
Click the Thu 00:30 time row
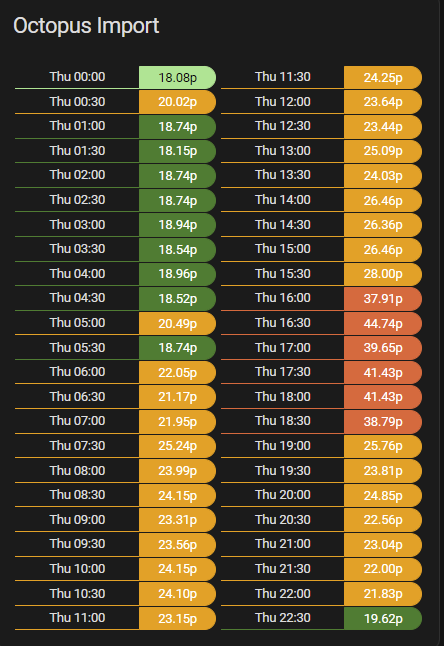115,102
